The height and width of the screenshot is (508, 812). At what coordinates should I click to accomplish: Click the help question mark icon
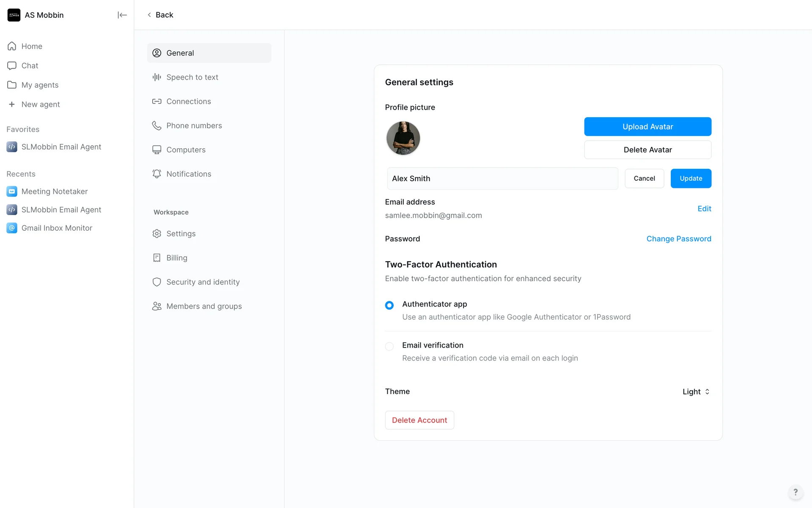tap(795, 492)
